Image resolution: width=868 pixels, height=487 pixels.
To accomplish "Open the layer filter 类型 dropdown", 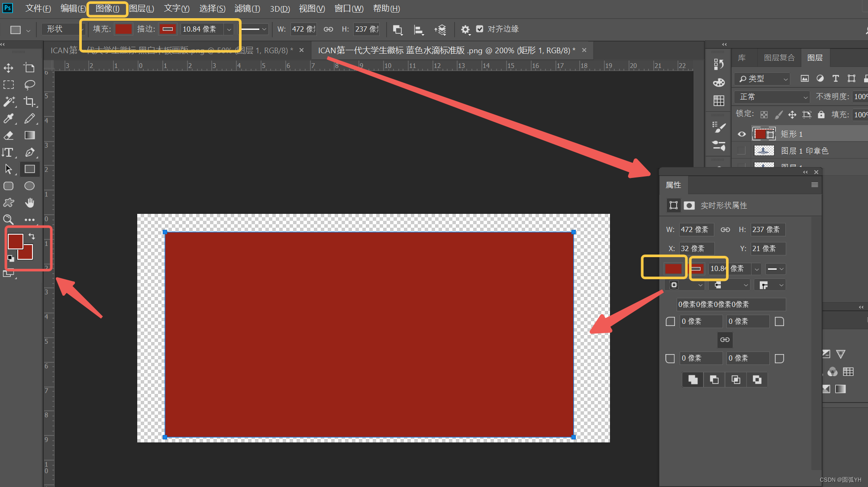I will (762, 79).
